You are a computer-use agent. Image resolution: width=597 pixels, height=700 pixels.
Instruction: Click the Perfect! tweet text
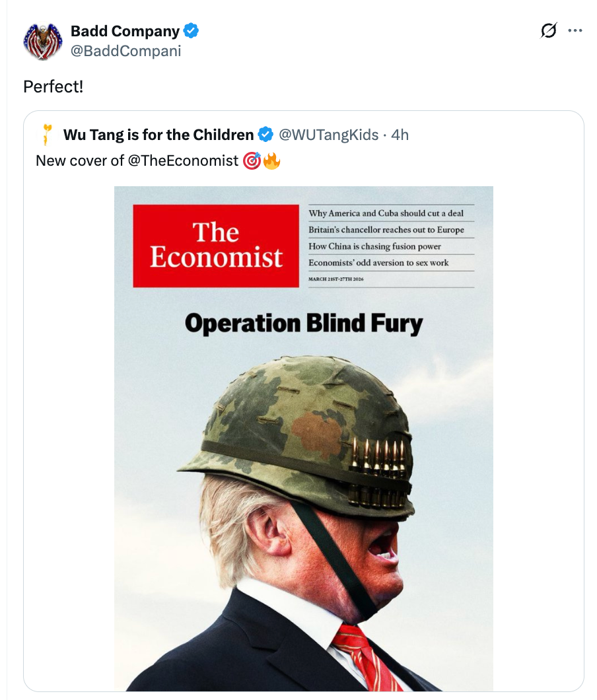53,86
